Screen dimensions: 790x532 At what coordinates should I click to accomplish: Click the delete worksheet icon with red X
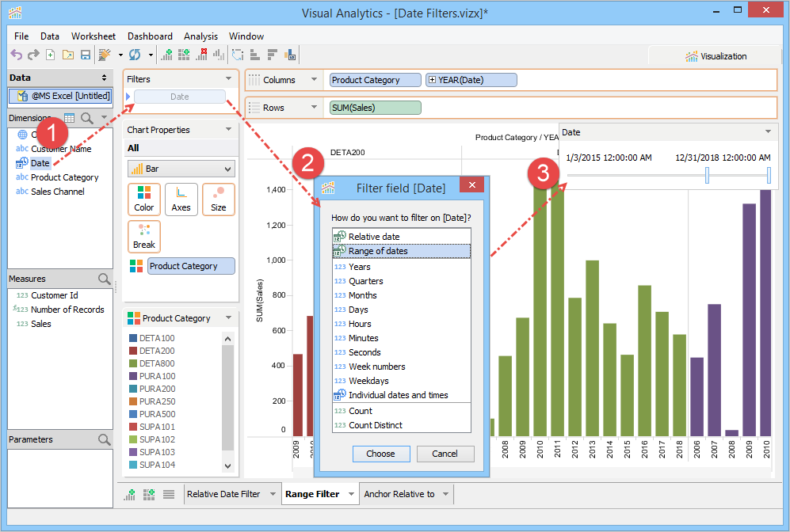(201, 55)
